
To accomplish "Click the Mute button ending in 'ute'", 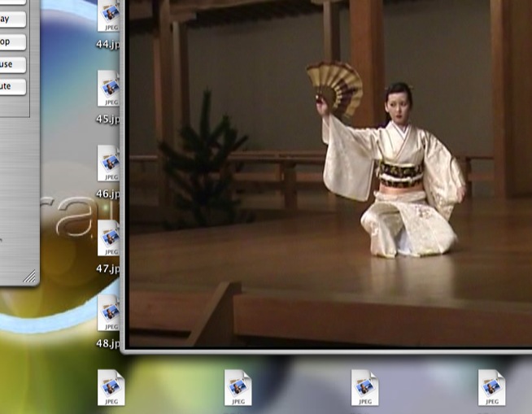I will (12, 86).
